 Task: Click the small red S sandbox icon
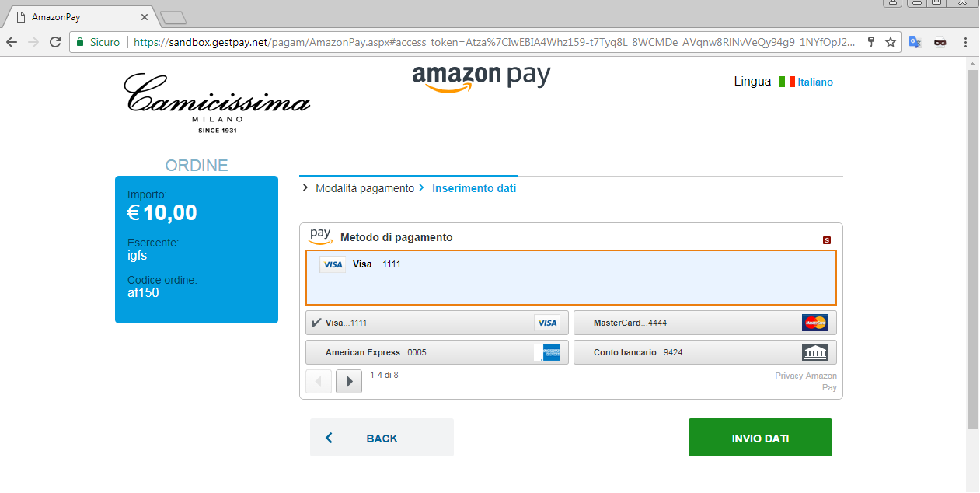click(827, 240)
